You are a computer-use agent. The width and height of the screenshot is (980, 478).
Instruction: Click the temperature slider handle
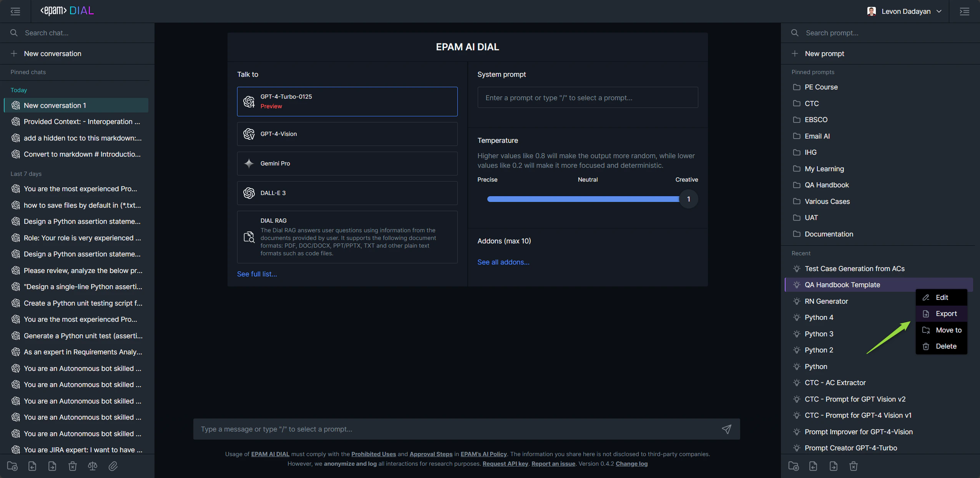pyautogui.click(x=688, y=199)
